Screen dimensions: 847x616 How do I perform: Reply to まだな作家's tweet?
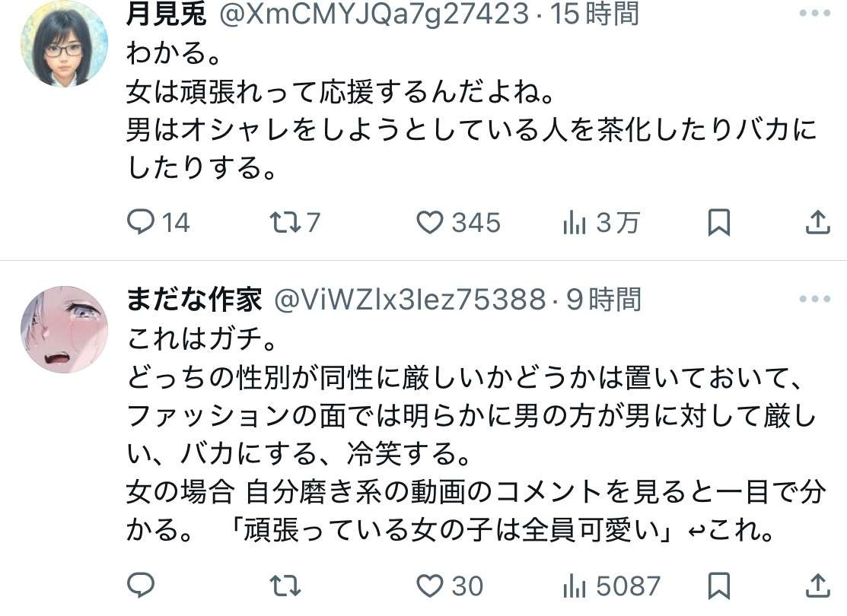(141, 586)
